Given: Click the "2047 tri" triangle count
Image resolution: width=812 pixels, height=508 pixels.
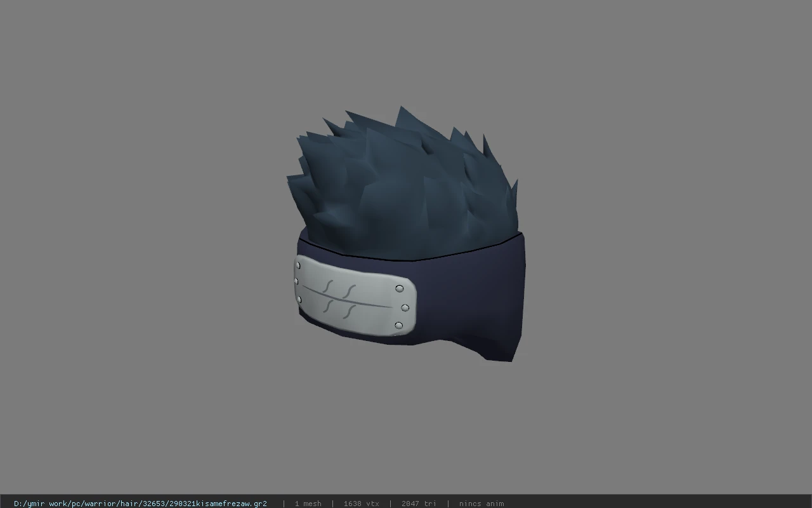Looking at the screenshot, I should [x=419, y=504].
